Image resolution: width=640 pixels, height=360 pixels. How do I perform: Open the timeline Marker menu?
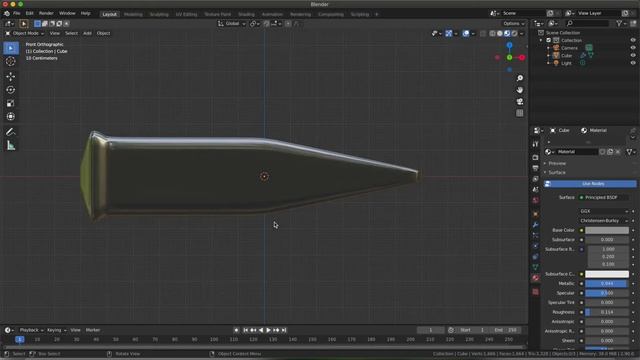coord(93,330)
